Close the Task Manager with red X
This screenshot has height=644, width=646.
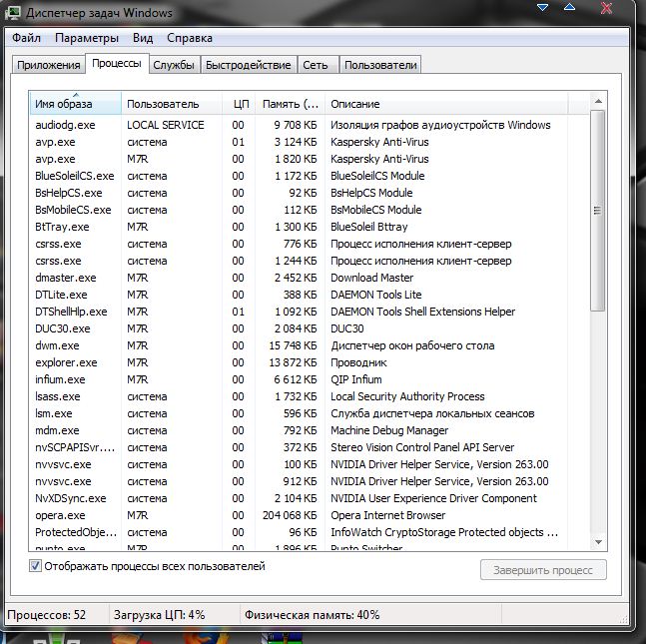point(606,8)
